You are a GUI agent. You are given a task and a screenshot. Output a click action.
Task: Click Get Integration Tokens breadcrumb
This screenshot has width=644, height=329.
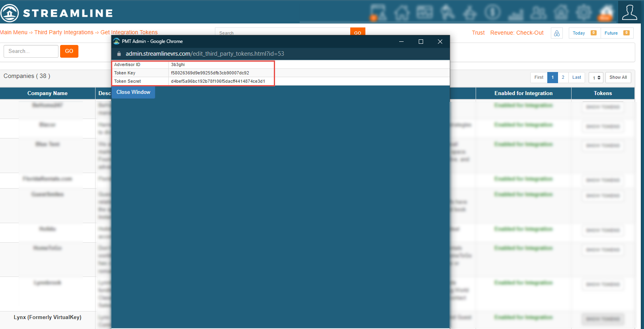[x=129, y=33]
